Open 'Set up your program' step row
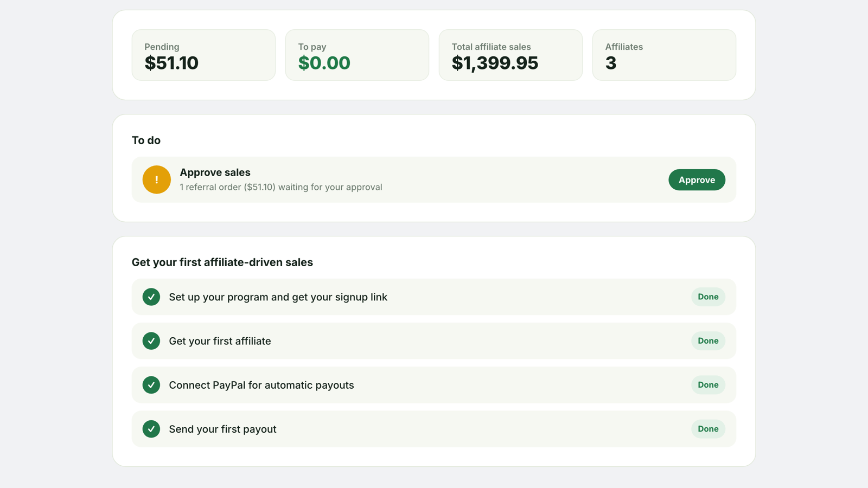This screenshot has width=868, height=488. (x=433, y=297)
